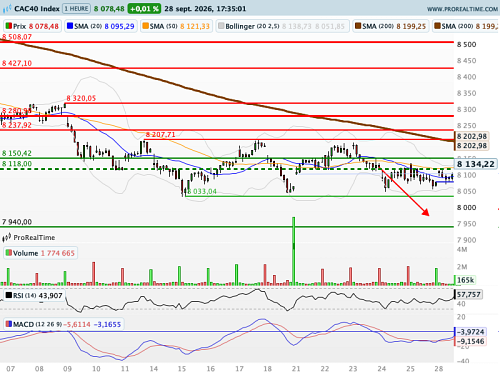Image resolution: width=500 pixels, height=375 pixels.
Task: Click the ProRealTime candlestick logo icon
Action: tap(6, 238)
